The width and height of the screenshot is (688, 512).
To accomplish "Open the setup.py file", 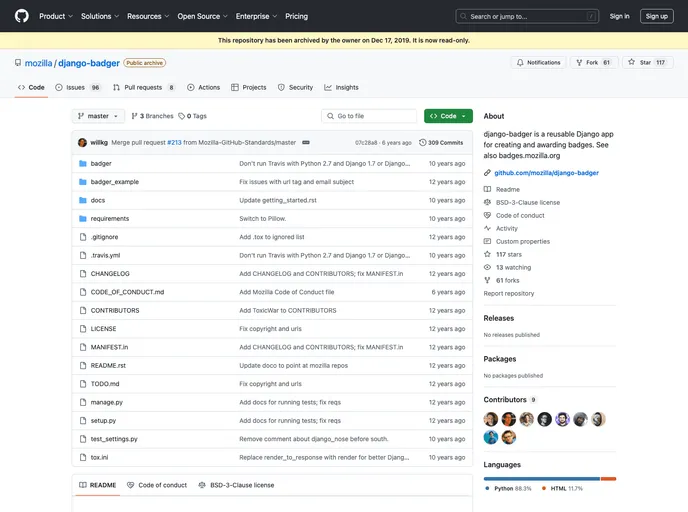I will coord(103,421).
